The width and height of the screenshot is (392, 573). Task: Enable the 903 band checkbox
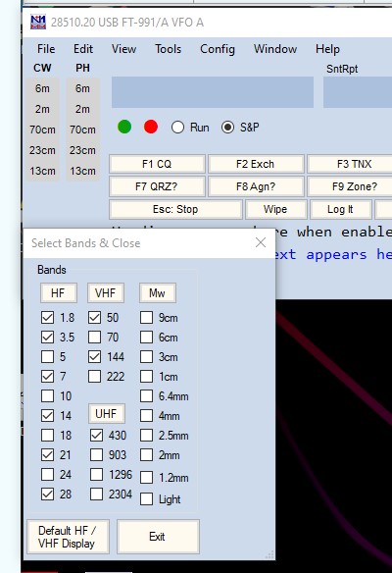point(96,455)
